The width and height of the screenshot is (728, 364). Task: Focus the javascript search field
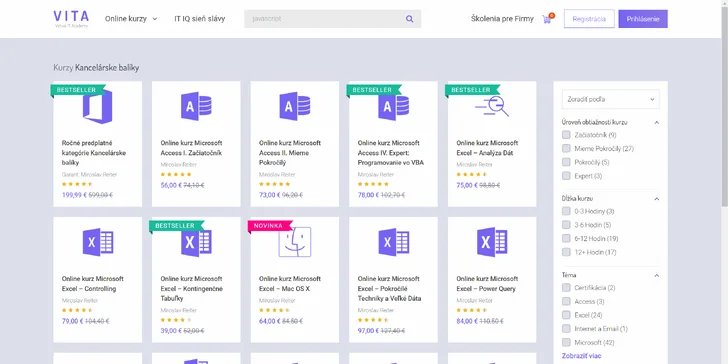point(332,19)
